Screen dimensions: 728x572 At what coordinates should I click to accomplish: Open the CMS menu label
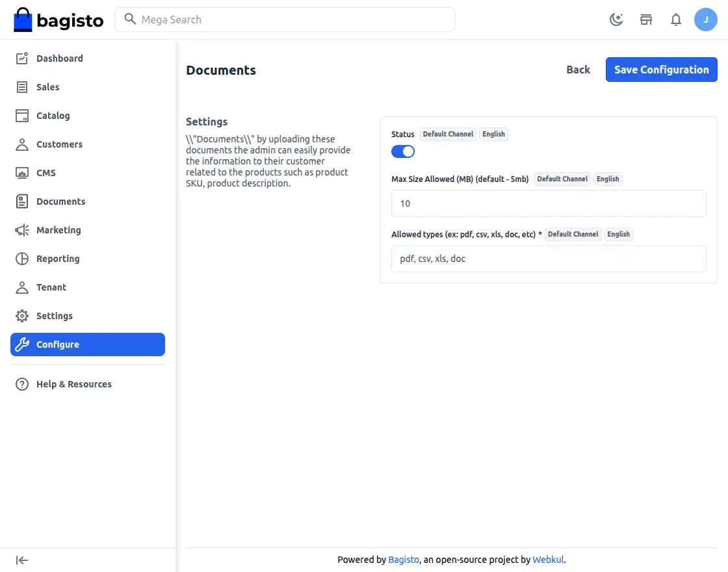(46, 173)
